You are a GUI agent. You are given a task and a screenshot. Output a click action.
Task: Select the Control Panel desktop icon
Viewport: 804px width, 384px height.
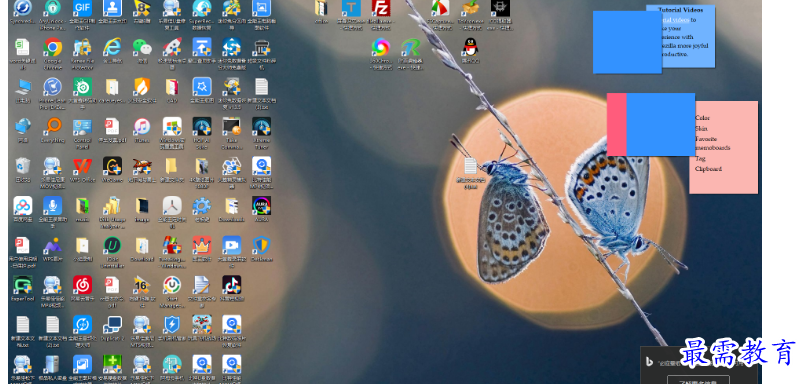82,126
